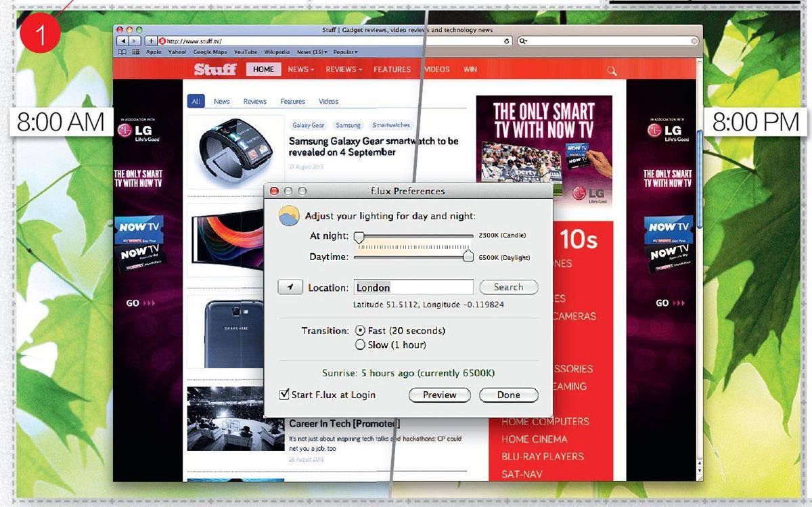
Task: Expand the Popular bookmarks folder
Action: [x=346, y=52]
